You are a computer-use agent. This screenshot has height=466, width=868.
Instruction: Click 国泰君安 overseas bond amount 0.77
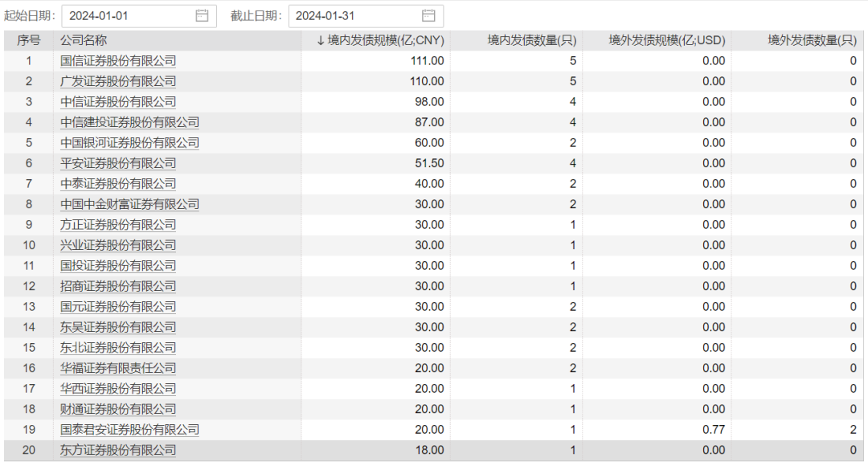click(x=714, y=430)
